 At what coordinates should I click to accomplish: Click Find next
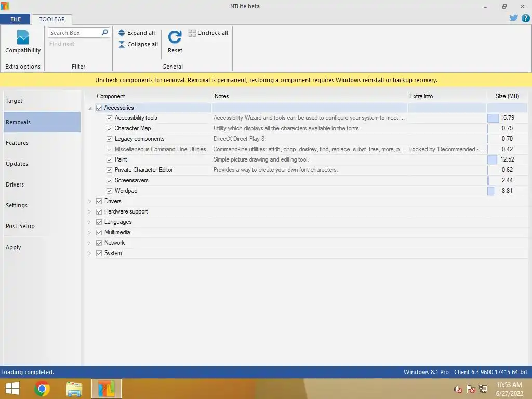click(x=62, y=44)
